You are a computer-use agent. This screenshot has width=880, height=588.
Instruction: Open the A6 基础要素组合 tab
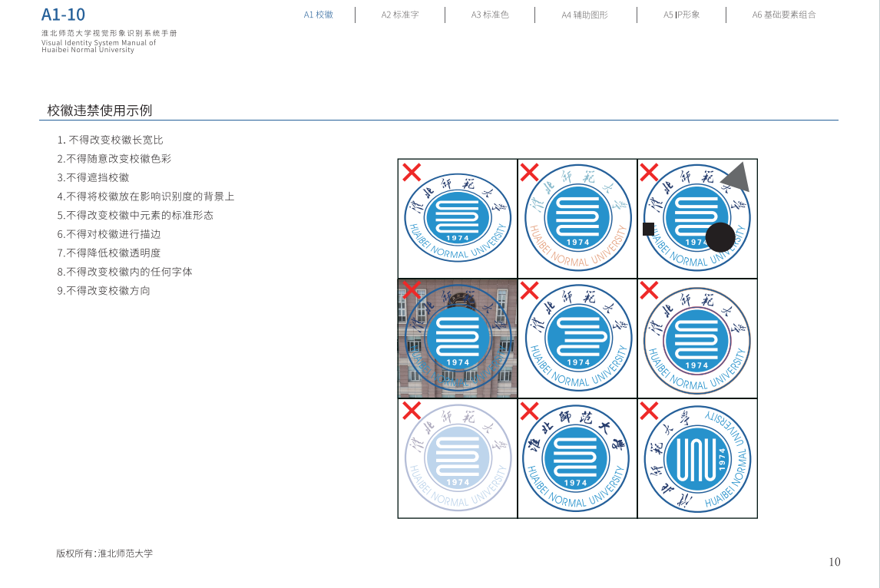pos(784,15)
